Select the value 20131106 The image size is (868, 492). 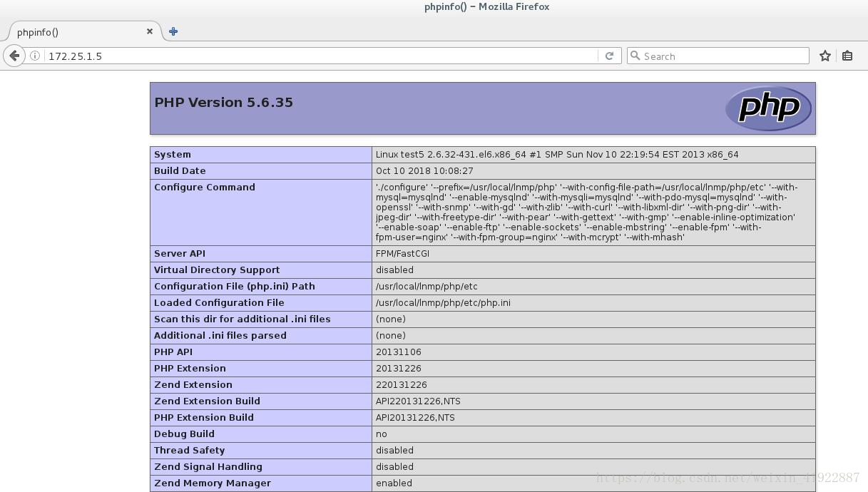click(x=399, y=352)
